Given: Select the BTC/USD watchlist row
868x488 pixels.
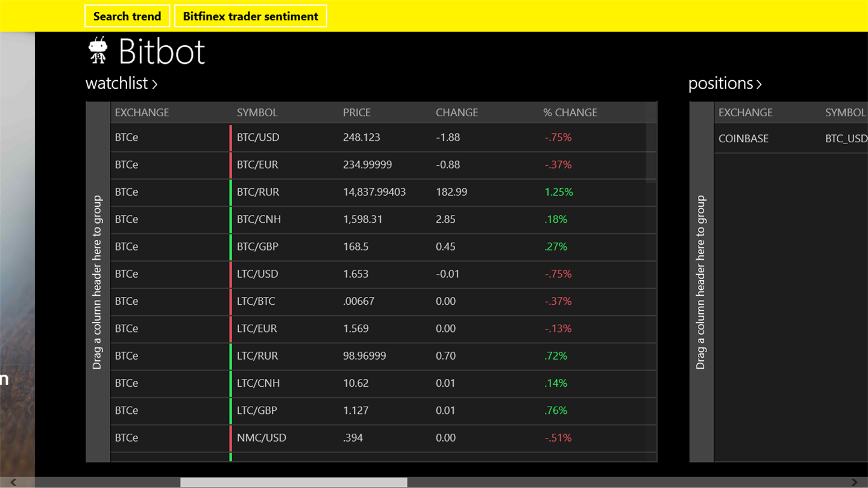Looking at the screenshot, I should 258,137.
